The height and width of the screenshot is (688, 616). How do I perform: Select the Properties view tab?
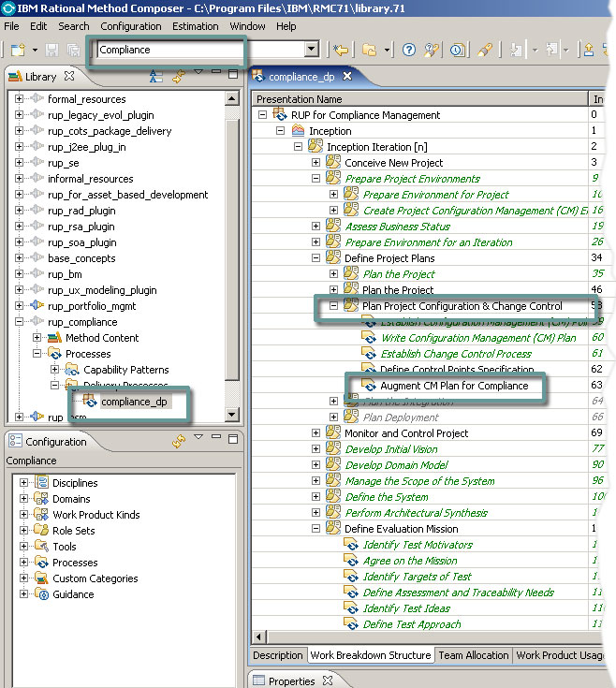[291, 681]
